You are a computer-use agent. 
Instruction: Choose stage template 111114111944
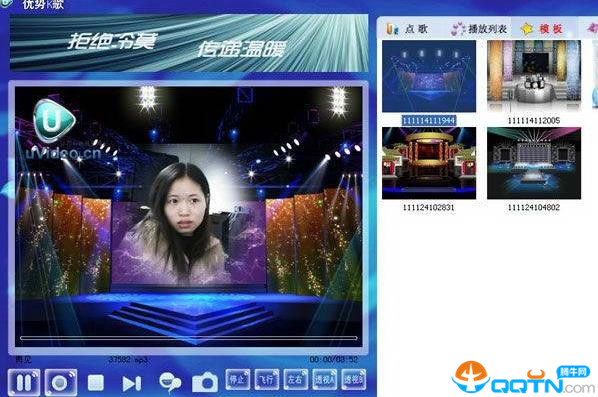click(x=429, y=76)
